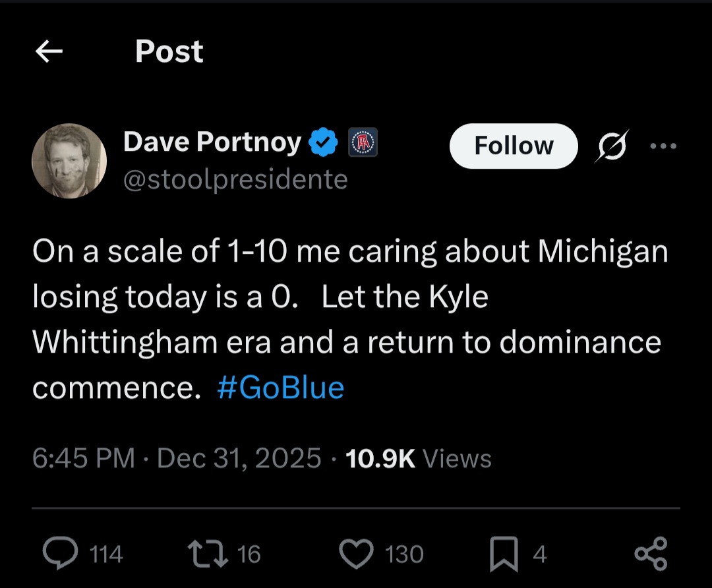The height and width of the screenshot is (588, 712).
Task: Like the post with the heart
Action: (x=356, y=554)
